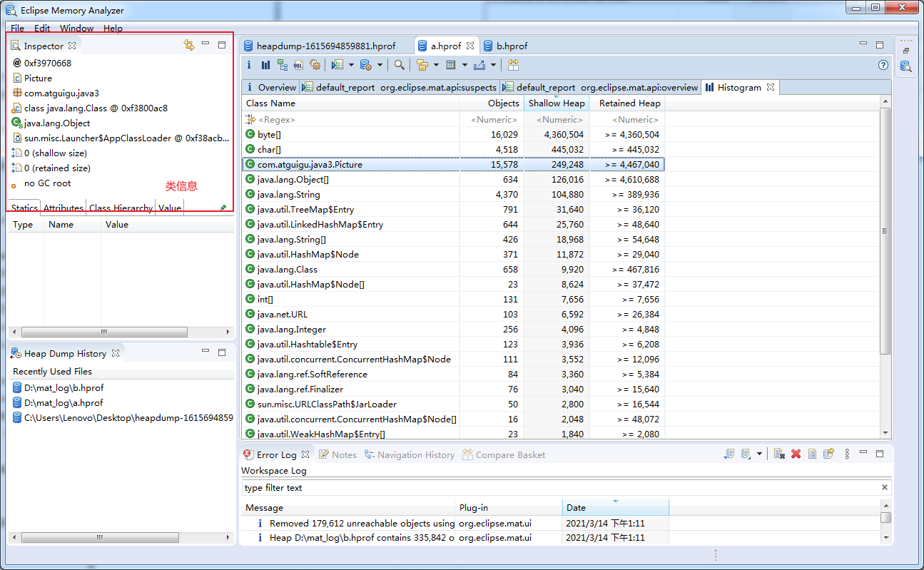Clear the log viewer icon

[779, 454]
